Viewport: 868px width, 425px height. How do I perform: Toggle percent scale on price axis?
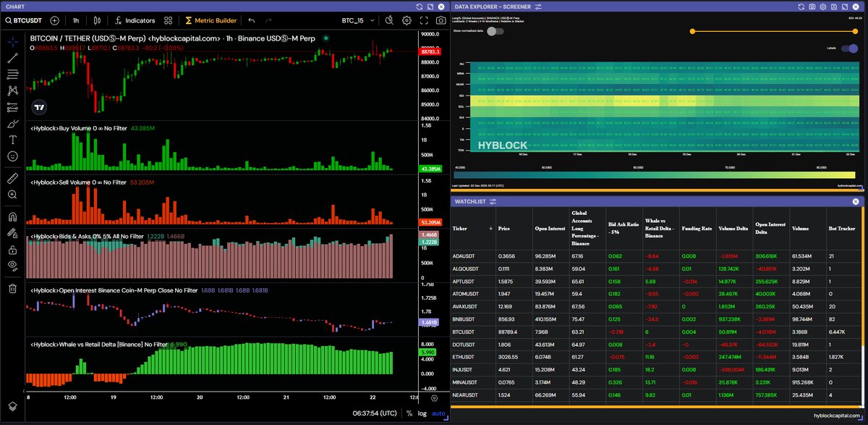pyautogui.click(x=409, y=413)
